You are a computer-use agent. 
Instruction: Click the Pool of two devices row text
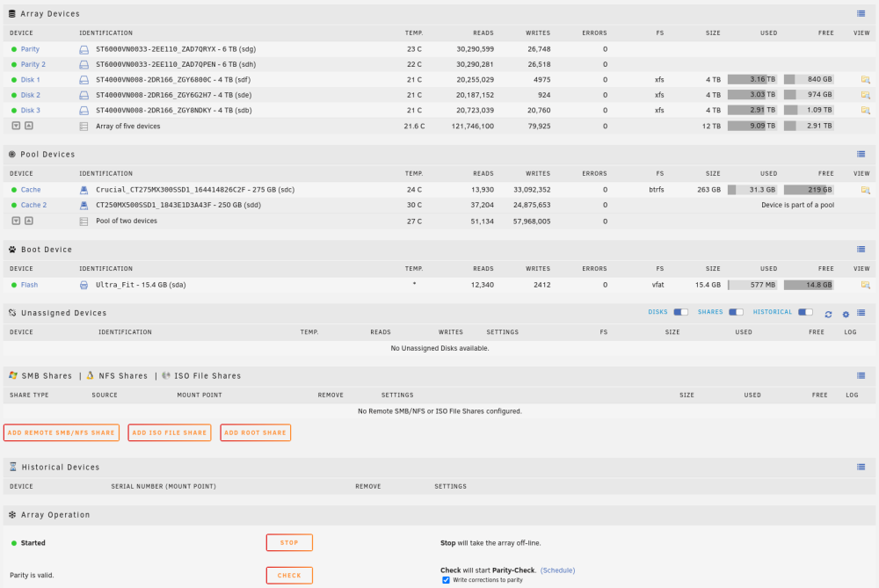(127, 221)
